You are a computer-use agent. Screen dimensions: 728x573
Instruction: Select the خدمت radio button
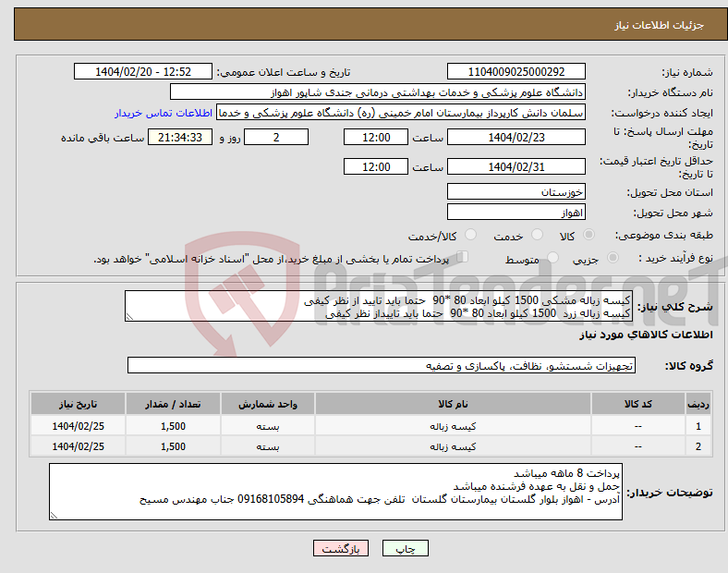[537, 235]
